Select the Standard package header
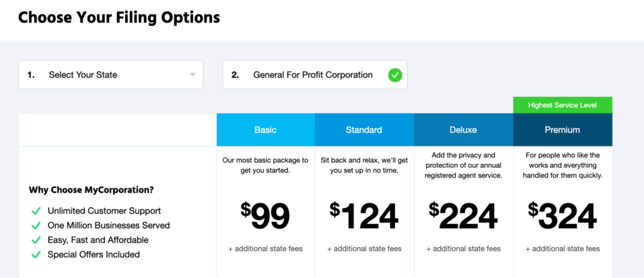 click(x=364, y=130)
